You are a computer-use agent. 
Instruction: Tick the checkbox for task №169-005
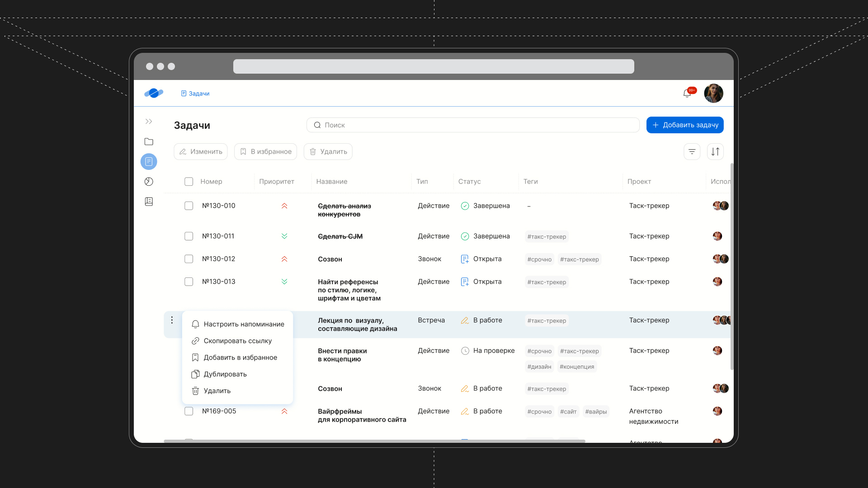click(x=189, y=411)
